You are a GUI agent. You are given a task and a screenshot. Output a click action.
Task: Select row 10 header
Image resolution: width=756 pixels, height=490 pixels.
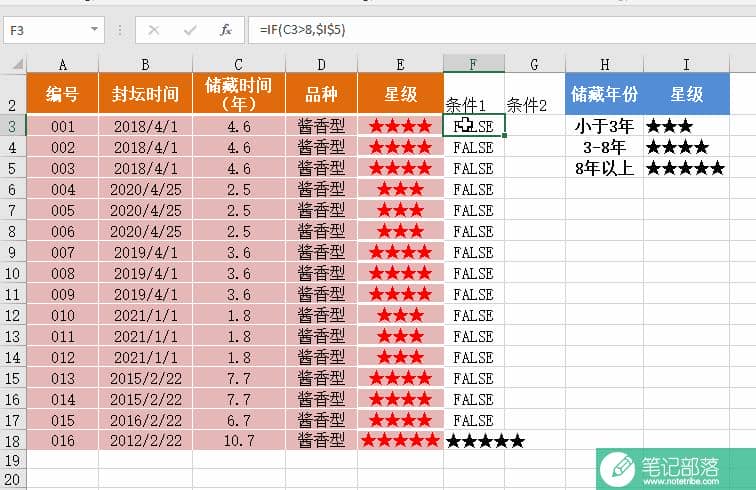coord(13,273)
